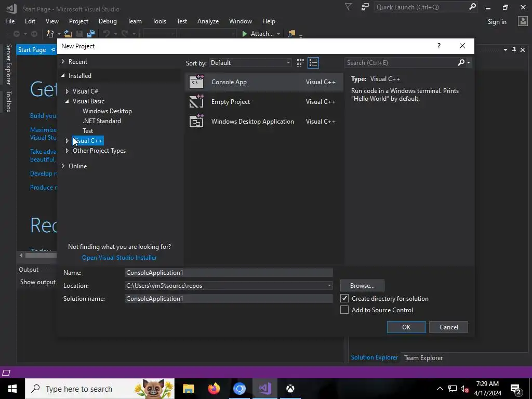Image resolution: width=532 pixels, height=399 pixels.
Task: Click the Browse... button
Action: tap(362, 286)
